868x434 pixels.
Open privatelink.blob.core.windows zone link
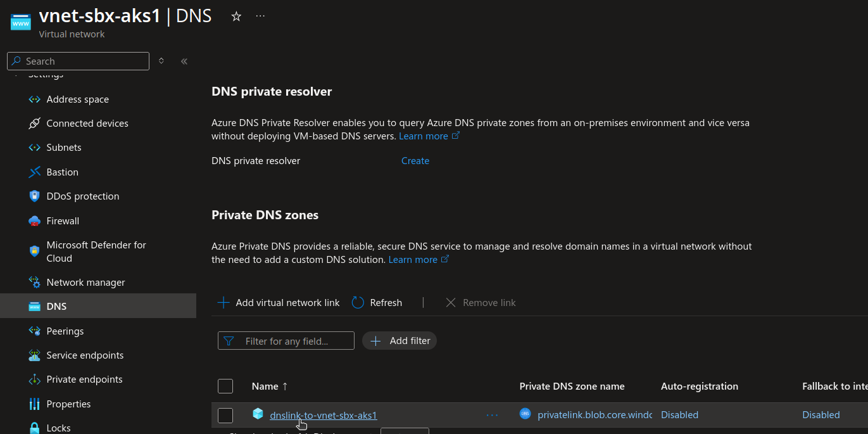click(594, 415)
